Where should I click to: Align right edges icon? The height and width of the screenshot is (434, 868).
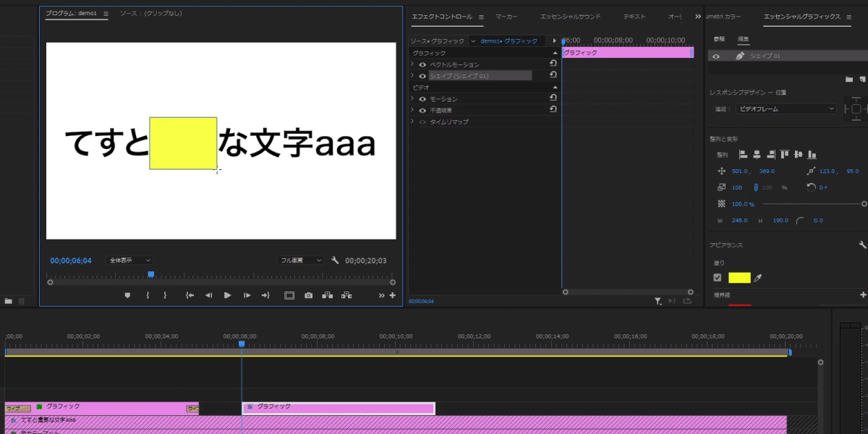tap(771, 154)
